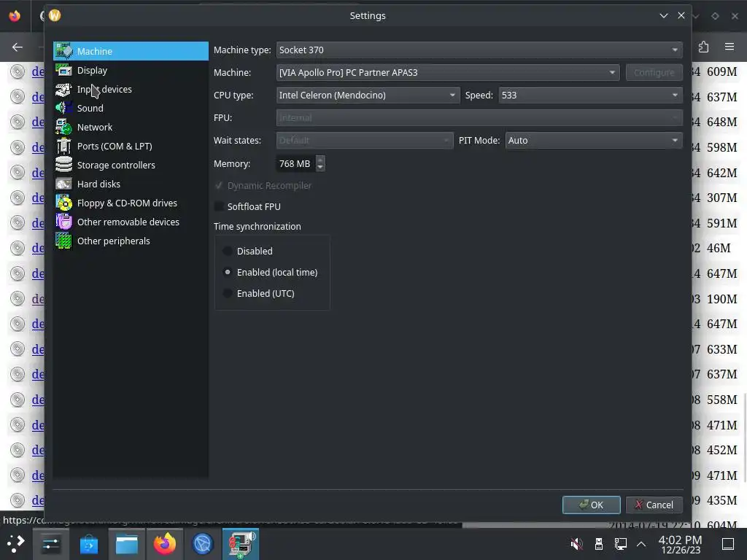Click the Ports connector icon
Viewport: 747px width, 560px height.
click(x=64, y=146)
